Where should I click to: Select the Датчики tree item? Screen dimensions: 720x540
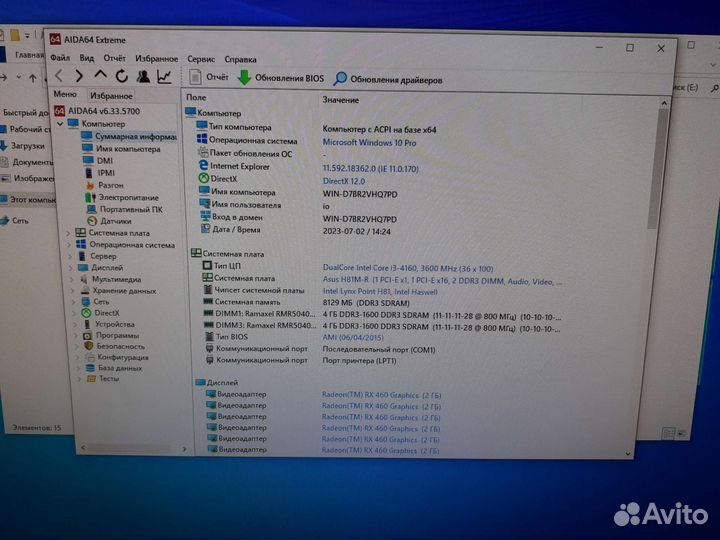click(109, 221)
